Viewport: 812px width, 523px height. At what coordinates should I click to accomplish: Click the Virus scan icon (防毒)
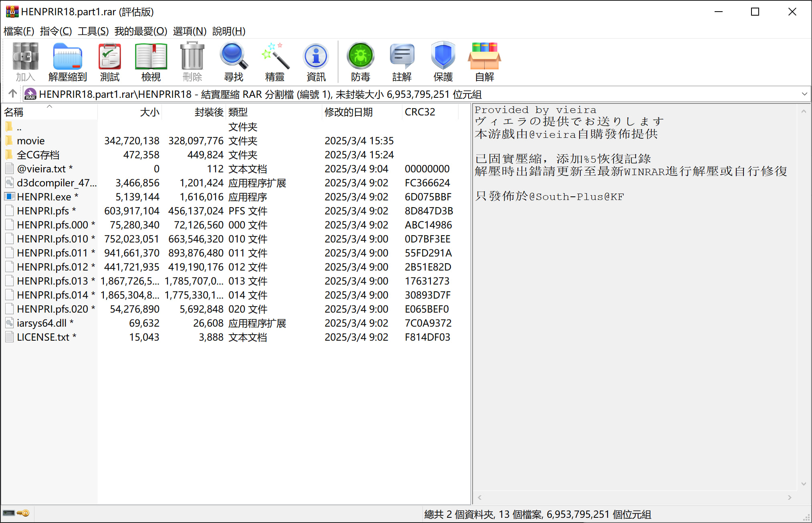tap(360, 62)
